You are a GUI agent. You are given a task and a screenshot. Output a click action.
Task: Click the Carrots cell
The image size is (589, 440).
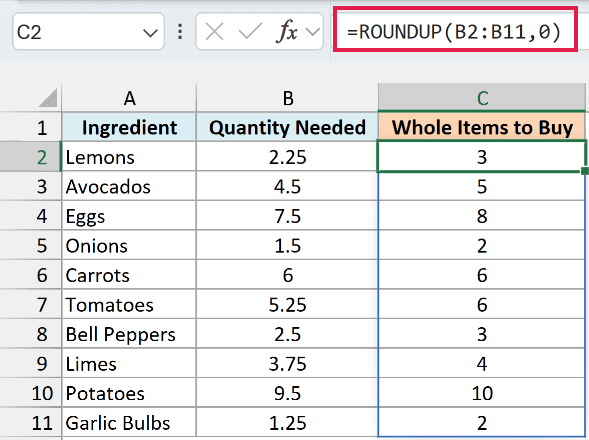tap(129, 275)
